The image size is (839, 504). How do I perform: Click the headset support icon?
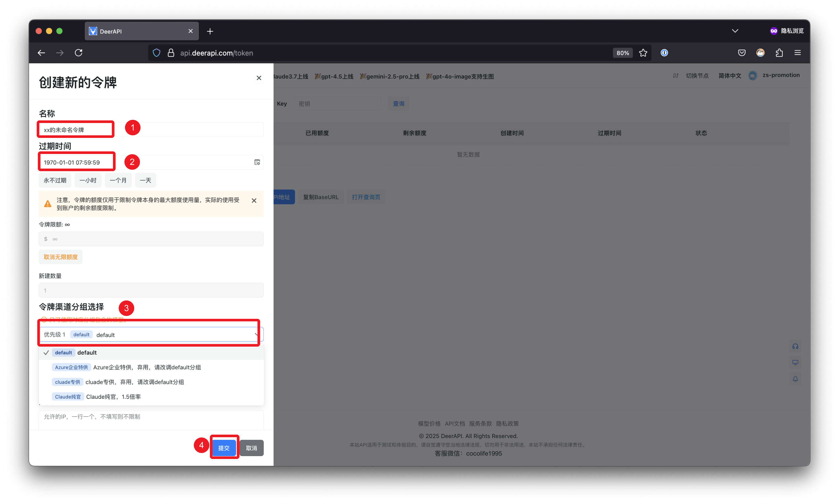(x=795, y=346)
